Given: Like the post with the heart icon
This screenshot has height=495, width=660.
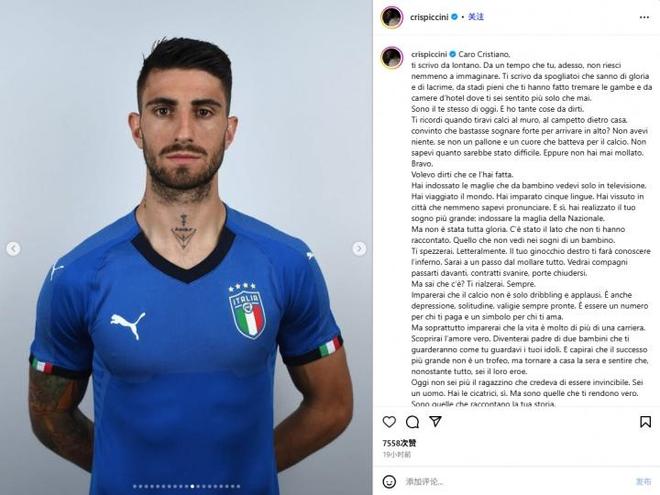Looking at the screenshot, I should tap(389, 421).
